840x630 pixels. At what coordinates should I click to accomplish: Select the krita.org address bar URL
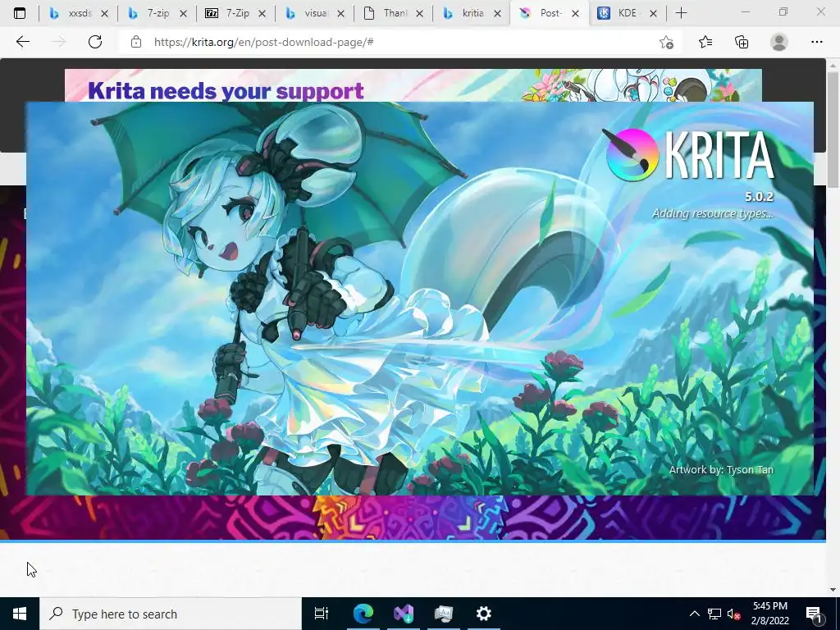click(263, 42)
